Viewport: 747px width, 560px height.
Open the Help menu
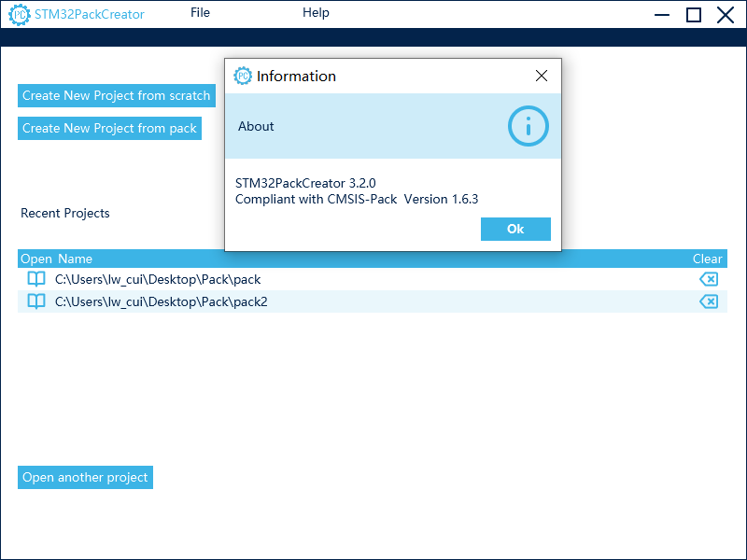click(316, 13)
